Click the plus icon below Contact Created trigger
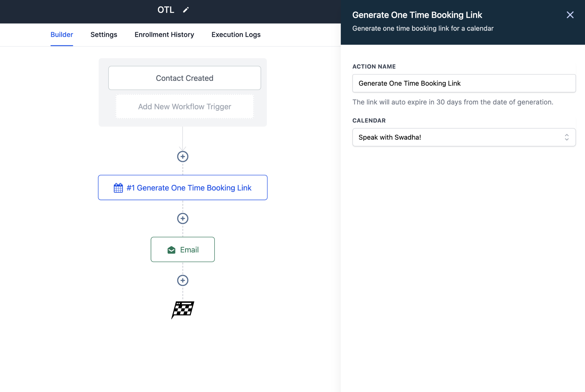Screen dimensions: 585x392 tap(183, 156)
